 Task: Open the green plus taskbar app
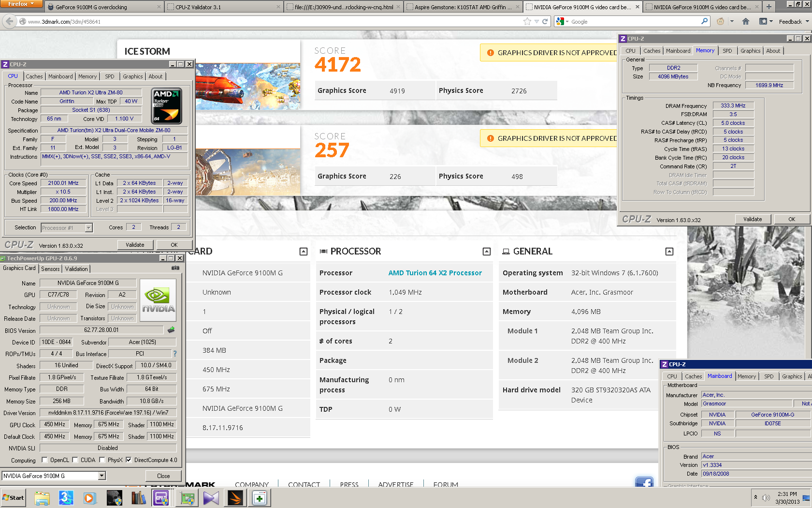(260, 498)
